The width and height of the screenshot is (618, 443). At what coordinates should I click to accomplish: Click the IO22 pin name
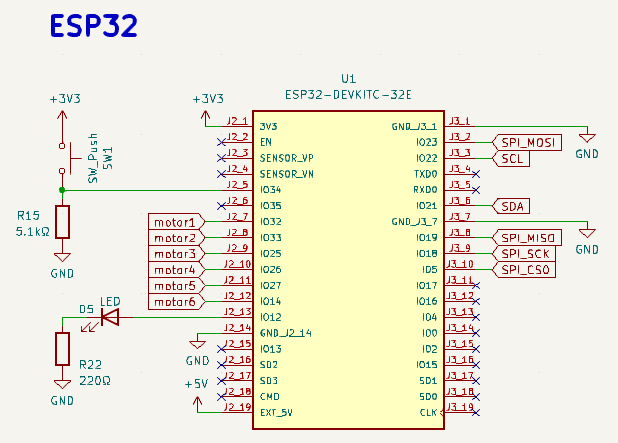[x=426, y=158]
